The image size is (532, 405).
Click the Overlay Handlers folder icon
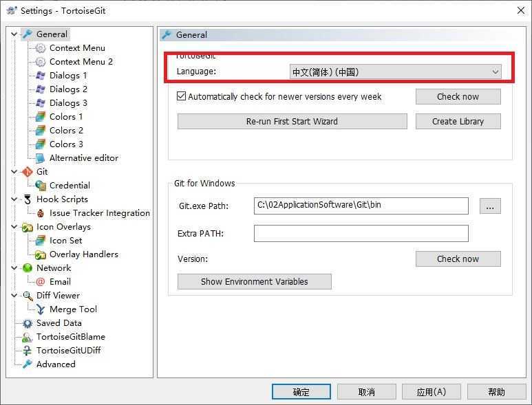pos(41,254)
